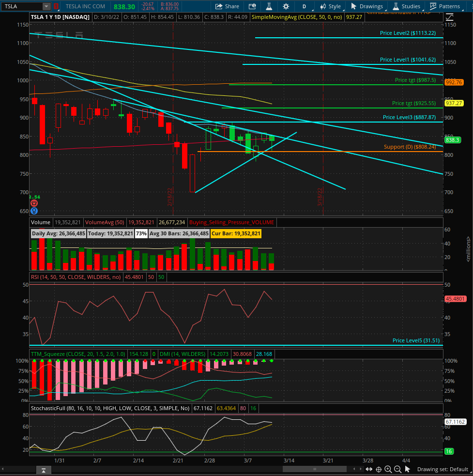Click the 838.30 last price in header
Viewport: 473px width, 476px height.
[x=124, y=6]
